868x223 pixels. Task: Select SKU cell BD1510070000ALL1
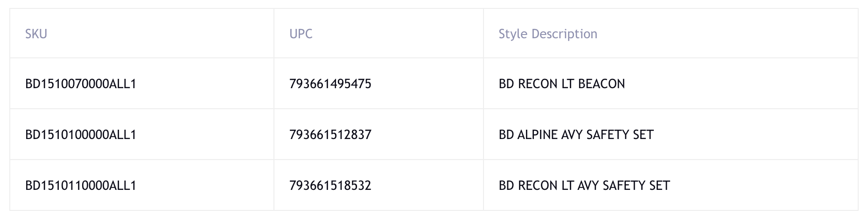(81, 84)
